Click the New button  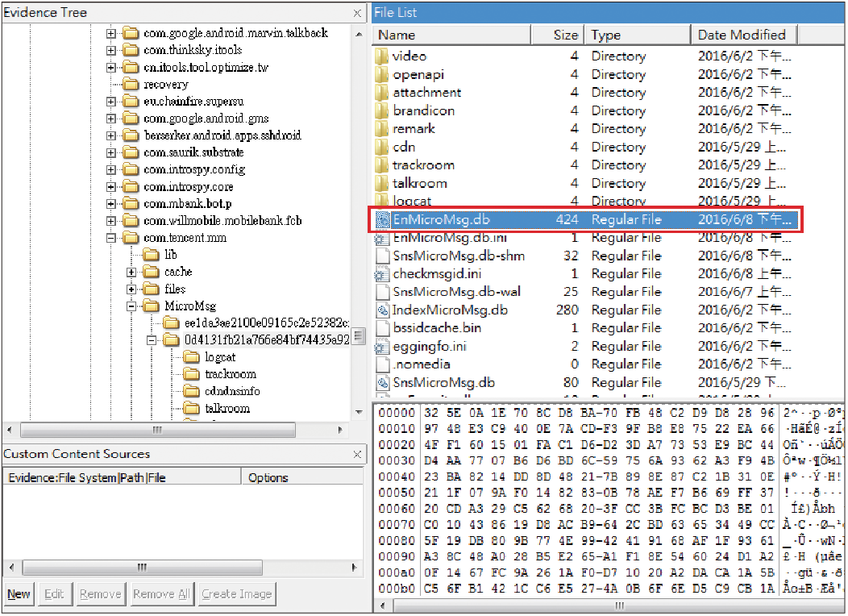pos(19,594)
